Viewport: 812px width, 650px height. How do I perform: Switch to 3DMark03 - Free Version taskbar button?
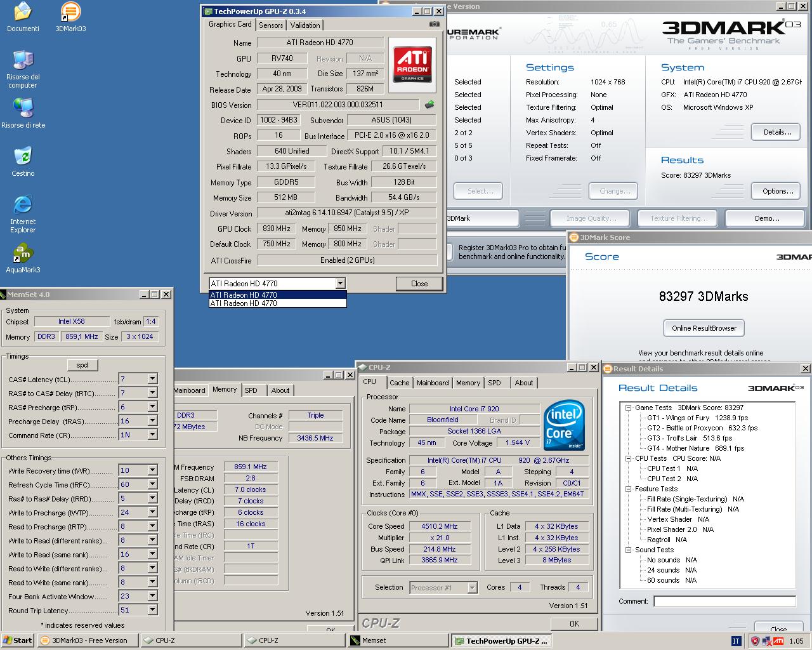point(87,640)
